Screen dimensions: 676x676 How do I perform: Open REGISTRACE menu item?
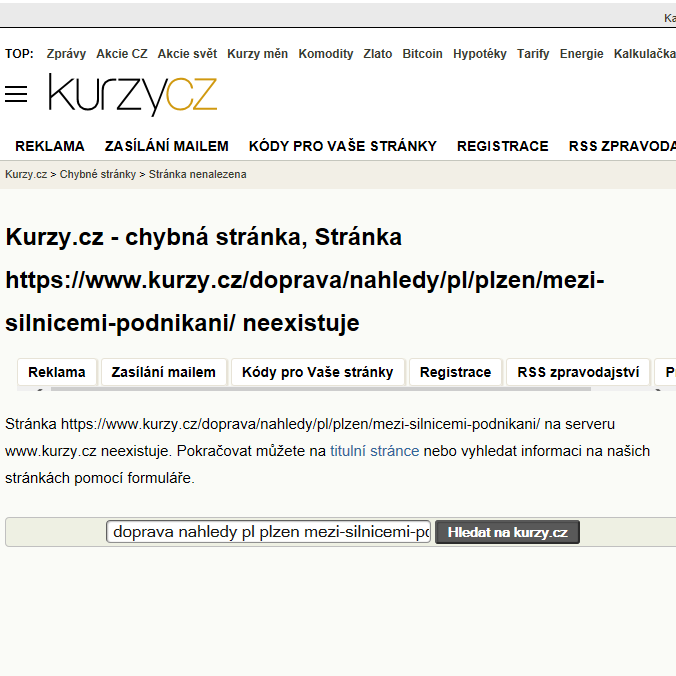click(503, 146)
